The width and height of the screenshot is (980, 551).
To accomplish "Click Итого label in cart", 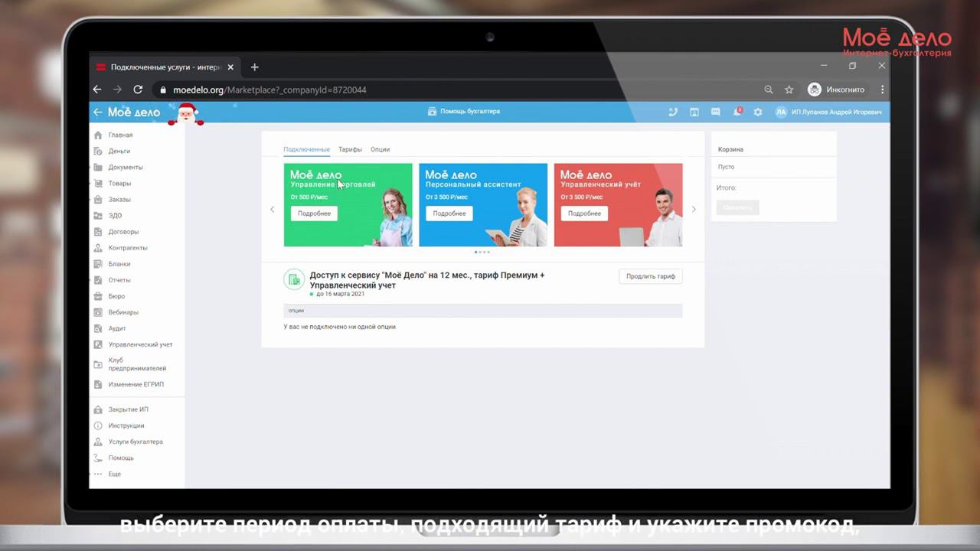I will click(727, 187).
